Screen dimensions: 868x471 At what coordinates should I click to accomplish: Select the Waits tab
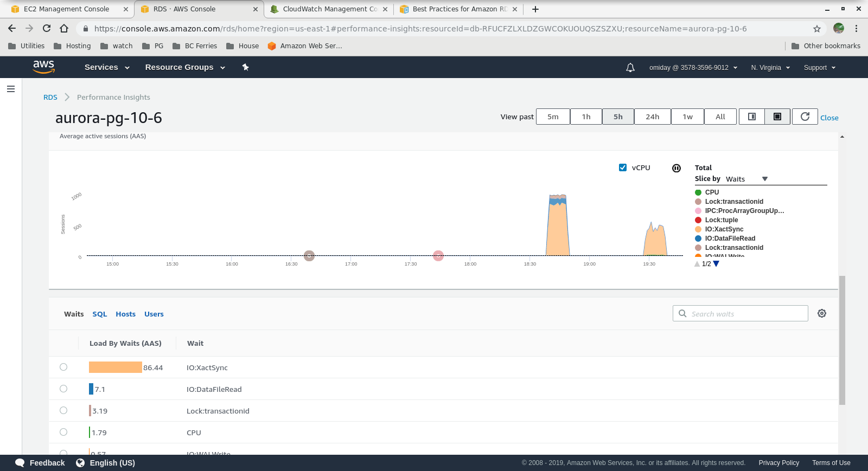(x=74, y=314)
